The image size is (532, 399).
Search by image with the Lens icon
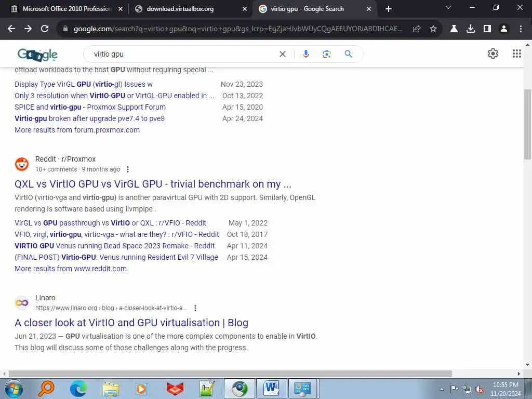click(326, 54)
